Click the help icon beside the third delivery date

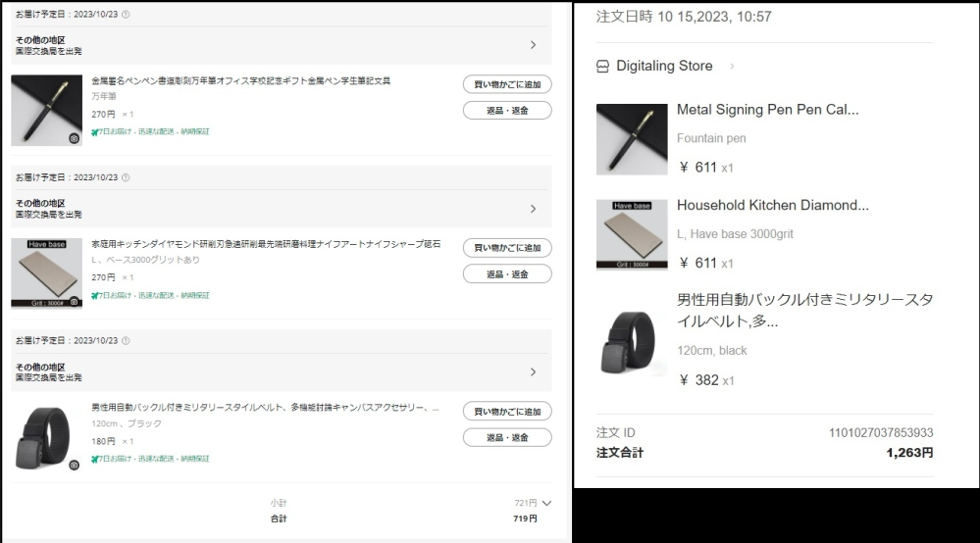pyautogui.click(x=126, y=341)
